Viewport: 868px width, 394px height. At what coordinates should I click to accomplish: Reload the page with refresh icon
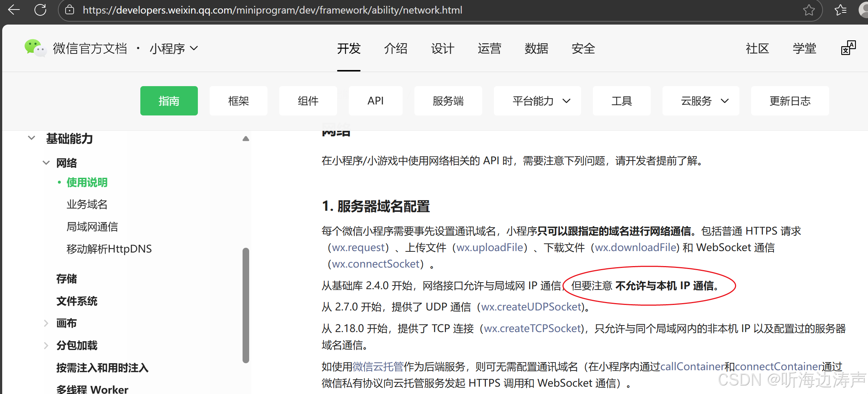(40, 10)
